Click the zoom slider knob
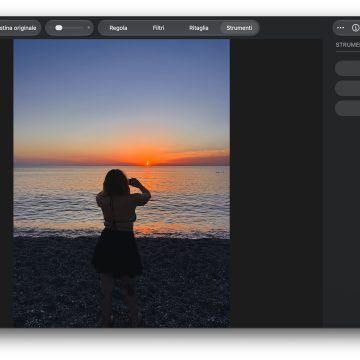The height and width of the screenshot is (360, 360). (59, 28)
